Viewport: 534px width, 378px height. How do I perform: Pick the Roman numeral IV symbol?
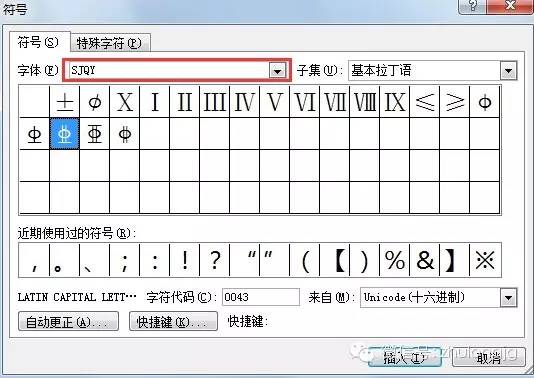(x=245, y=101)
